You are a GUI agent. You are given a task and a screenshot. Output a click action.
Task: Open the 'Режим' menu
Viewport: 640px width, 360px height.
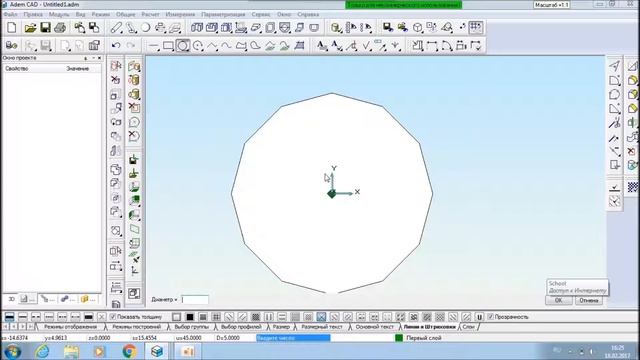pyautogui.click(x=100, y=14)
